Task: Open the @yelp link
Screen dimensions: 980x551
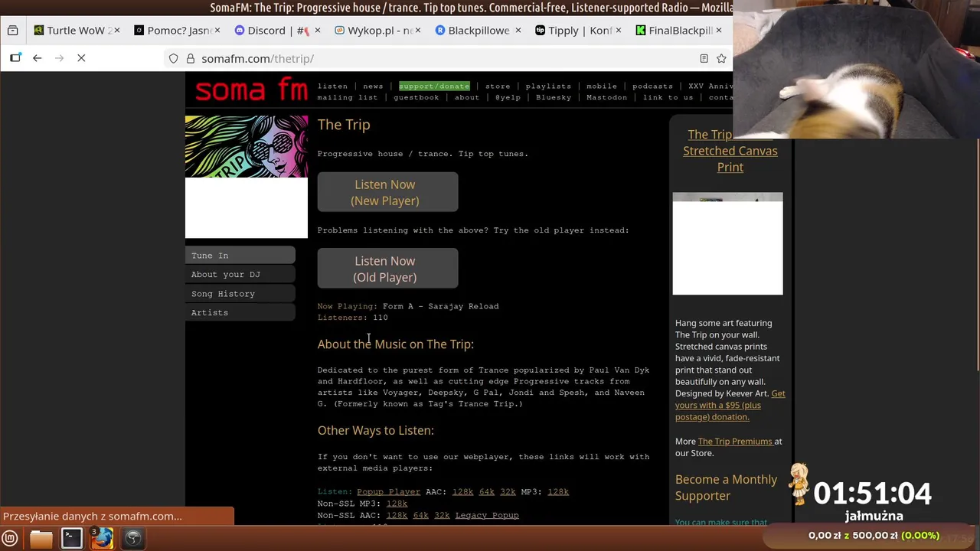Action: [508, 97]
